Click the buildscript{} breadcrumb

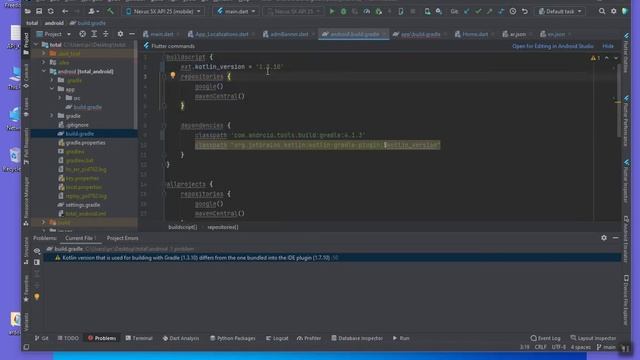(182, 227)
